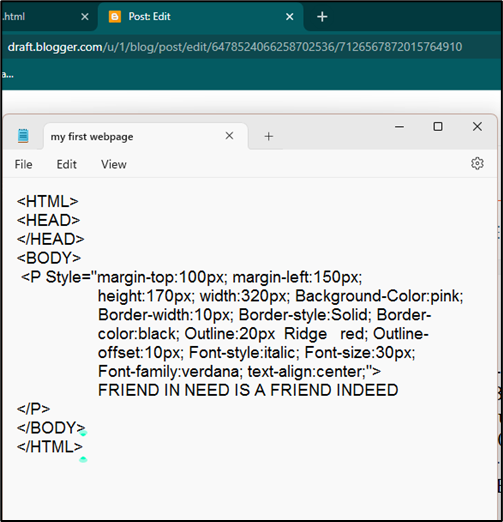This screenshot has width=503, height=522.
Task: Click the word 'Ridge' in the code
Action: click(x=305, y=334)
